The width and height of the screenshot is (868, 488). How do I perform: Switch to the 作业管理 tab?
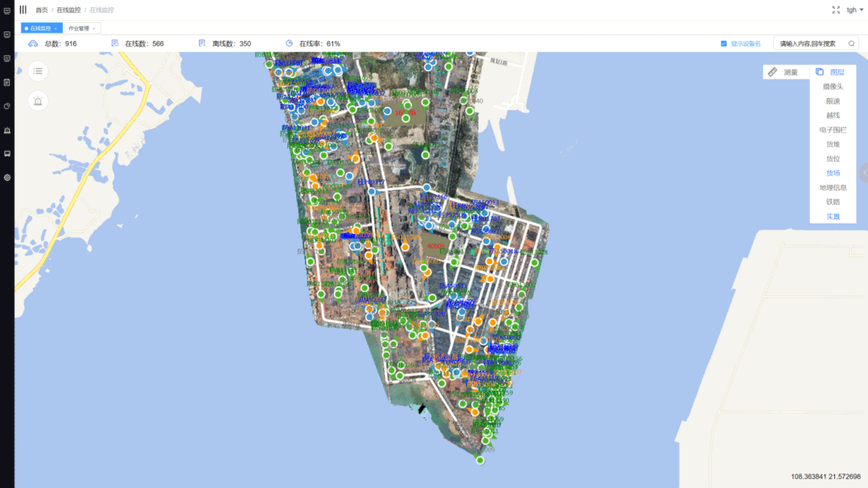click(79, 28)
